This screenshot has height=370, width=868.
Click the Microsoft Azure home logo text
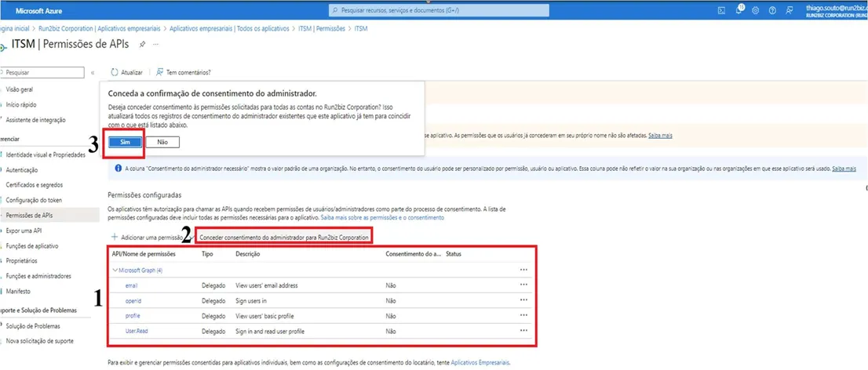(38, 10)
